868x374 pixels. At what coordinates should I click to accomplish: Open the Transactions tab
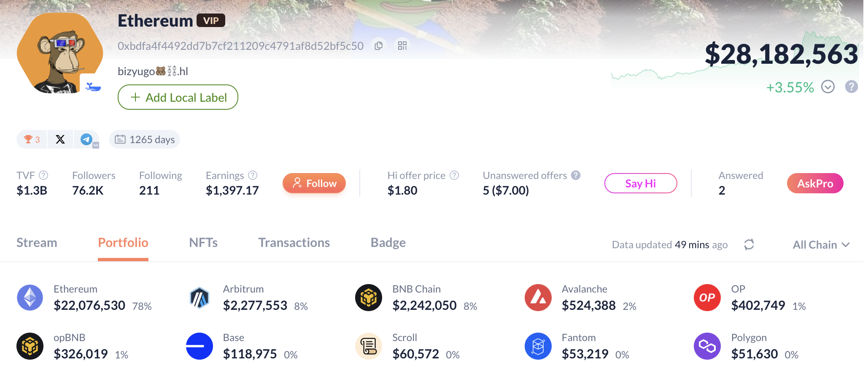tap(294, 243)
